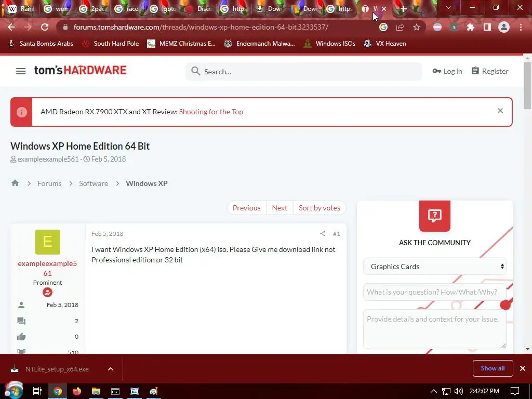532x399 pixels.
Task: Share this page via the share icon
Action: 400,27
